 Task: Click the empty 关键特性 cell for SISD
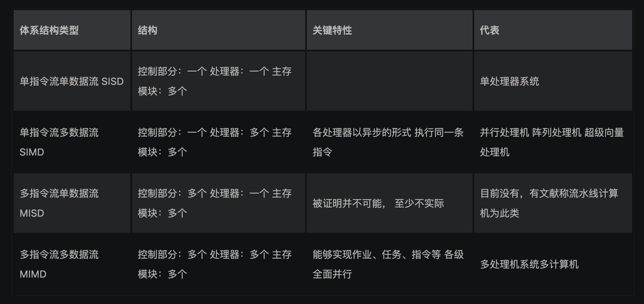(389, 81)
